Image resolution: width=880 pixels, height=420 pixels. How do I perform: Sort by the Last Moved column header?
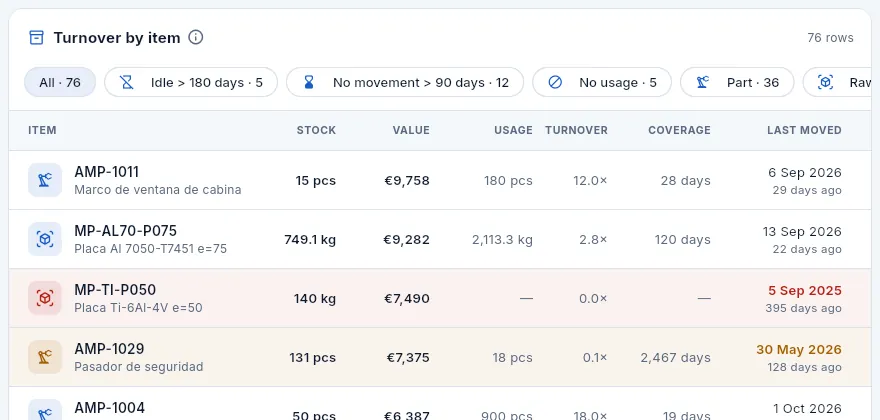804,130
